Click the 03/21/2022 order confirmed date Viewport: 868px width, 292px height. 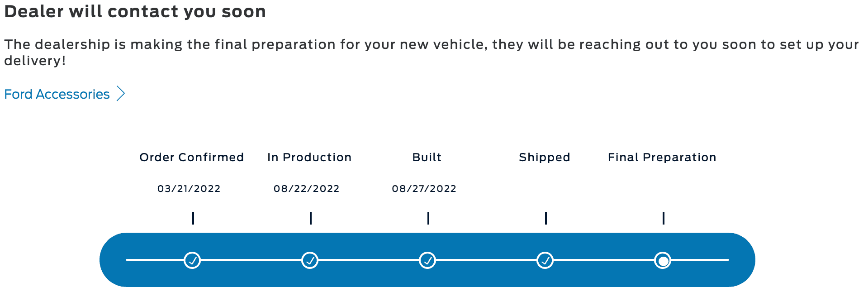189,188
